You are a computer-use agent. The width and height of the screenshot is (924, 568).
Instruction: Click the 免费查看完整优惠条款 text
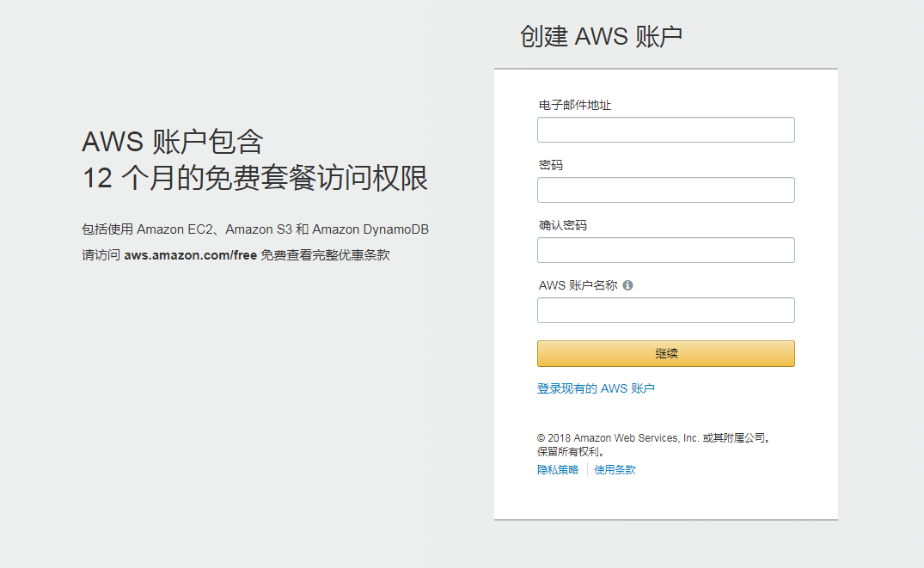[x=325, y=255]
